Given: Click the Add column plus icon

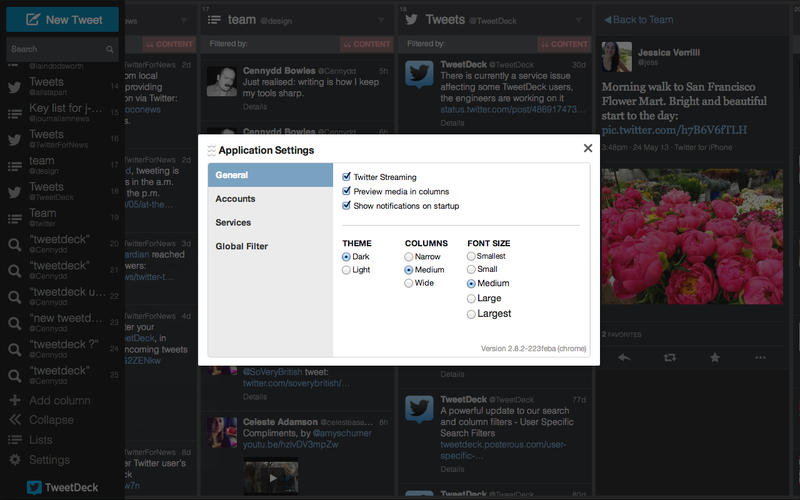Looking at the screenshot, I should (15, 400).
